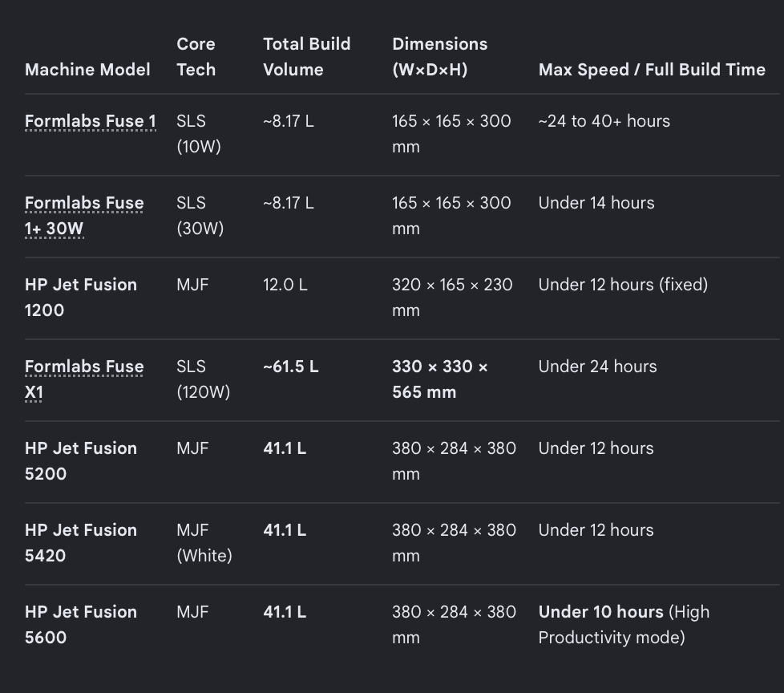Open the Formlabs Fuse X1 link
784x693 pixels.
point(84,379)
